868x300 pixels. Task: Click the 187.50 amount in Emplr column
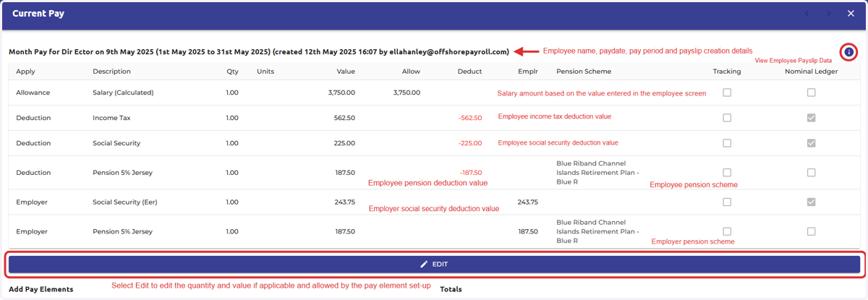528,231
